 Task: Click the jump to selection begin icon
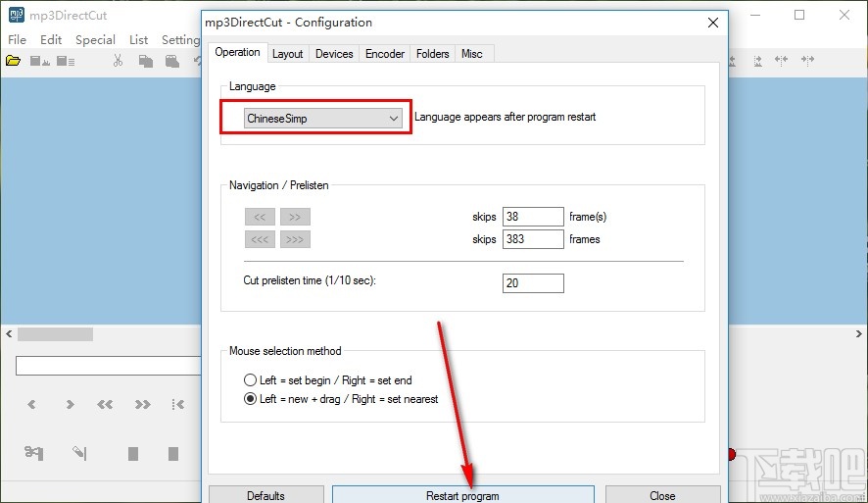(177, 404)
